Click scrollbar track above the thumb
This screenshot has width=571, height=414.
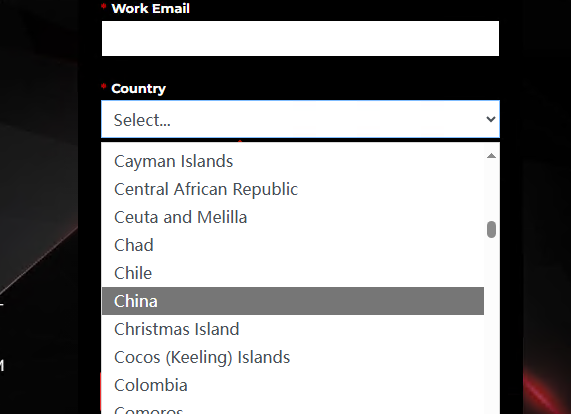click(x=491, y=190)
